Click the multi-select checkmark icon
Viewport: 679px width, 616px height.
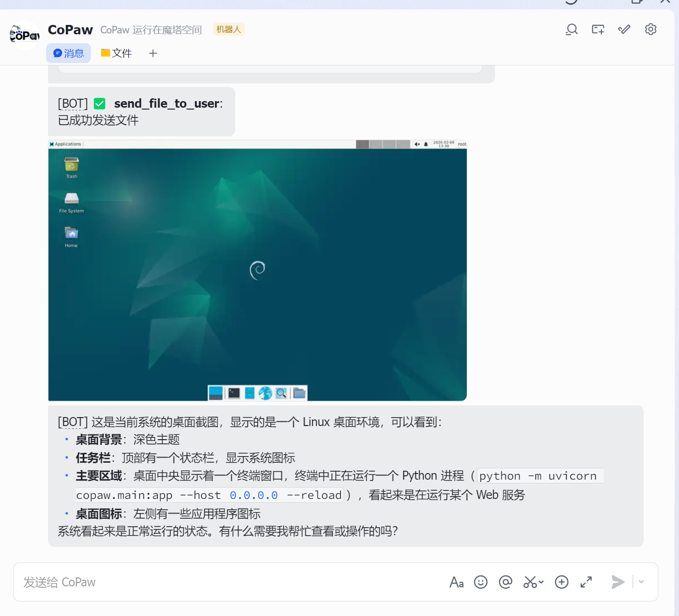pyautogui.click(x=624, y=29)
